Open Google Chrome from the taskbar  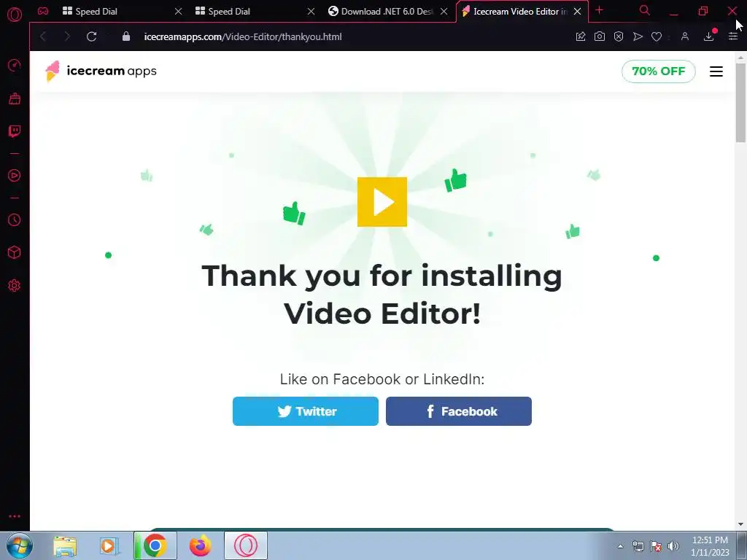(x=155, y=545)
